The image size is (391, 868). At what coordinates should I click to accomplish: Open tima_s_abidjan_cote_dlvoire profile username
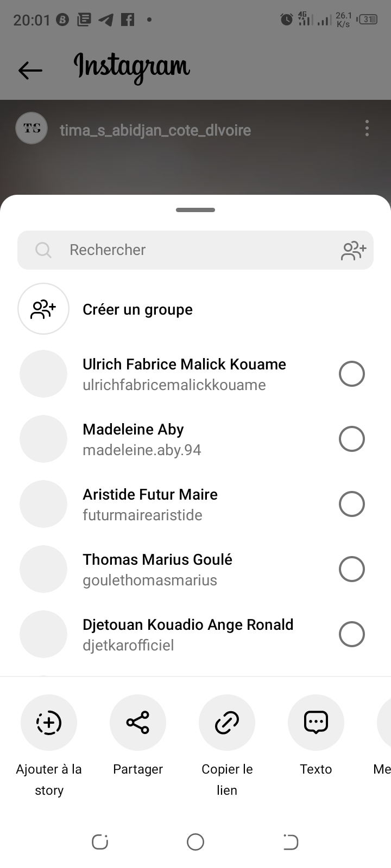pos(155,130)
